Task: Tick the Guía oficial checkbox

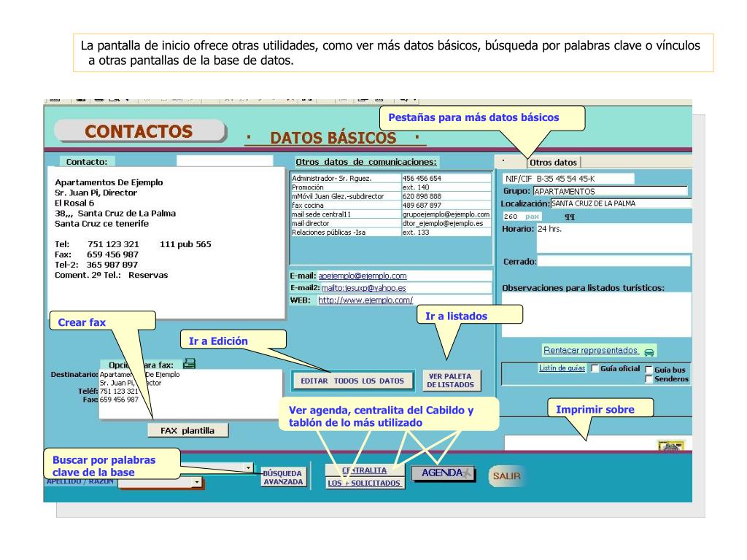Action: point(595,368)
